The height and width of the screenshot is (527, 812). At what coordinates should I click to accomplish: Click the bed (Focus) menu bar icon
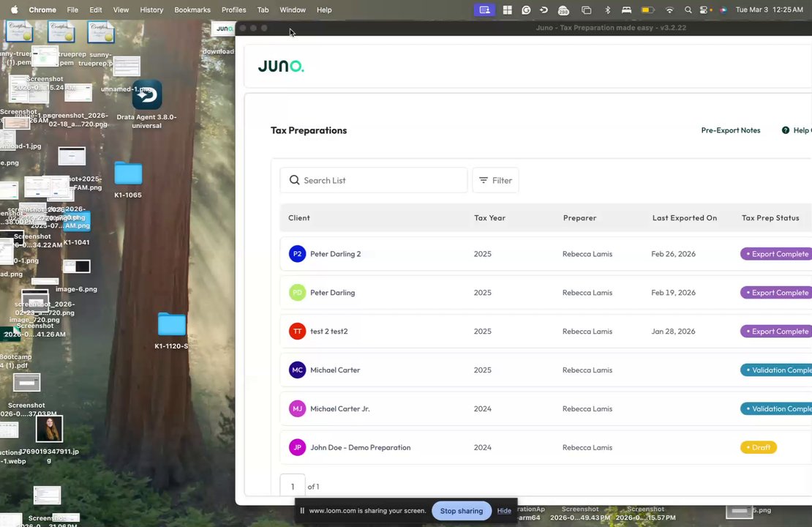click(627, 10)
